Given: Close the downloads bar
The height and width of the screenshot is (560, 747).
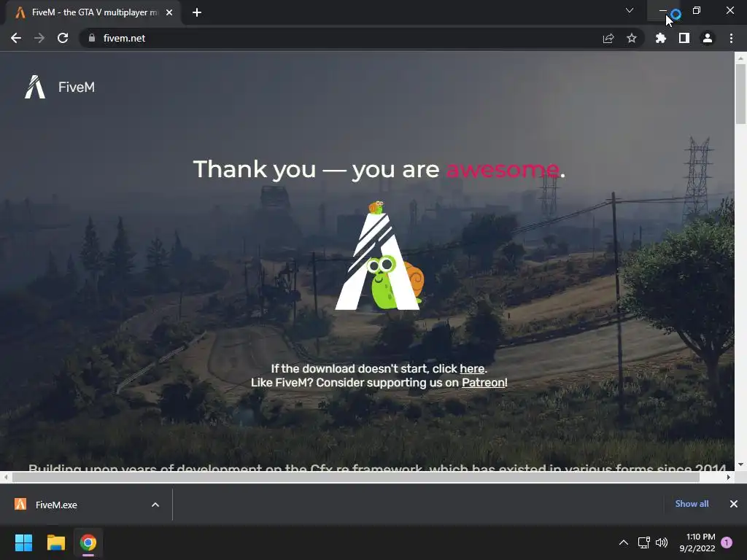Looking at the screenshot, I should (734, 504).
